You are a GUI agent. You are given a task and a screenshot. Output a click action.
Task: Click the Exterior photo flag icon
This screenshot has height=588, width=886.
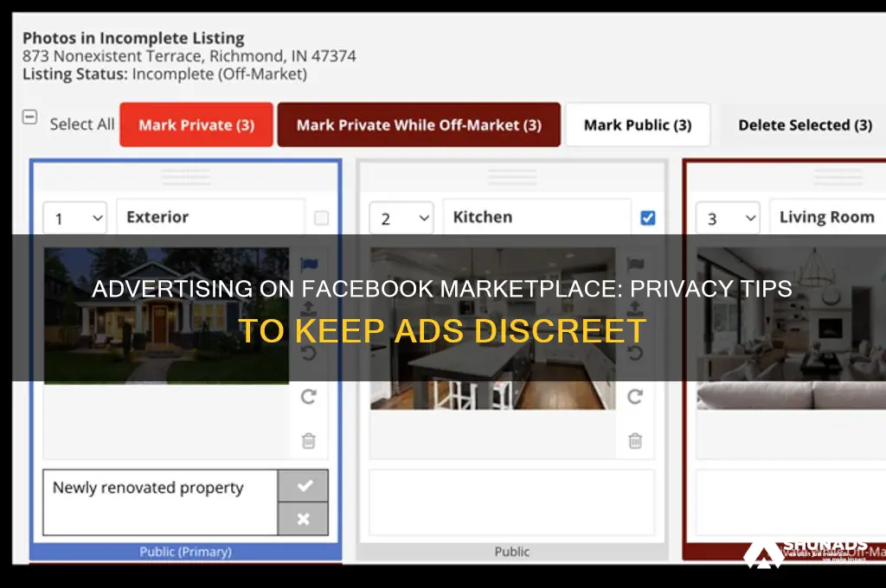pos(309,264)
